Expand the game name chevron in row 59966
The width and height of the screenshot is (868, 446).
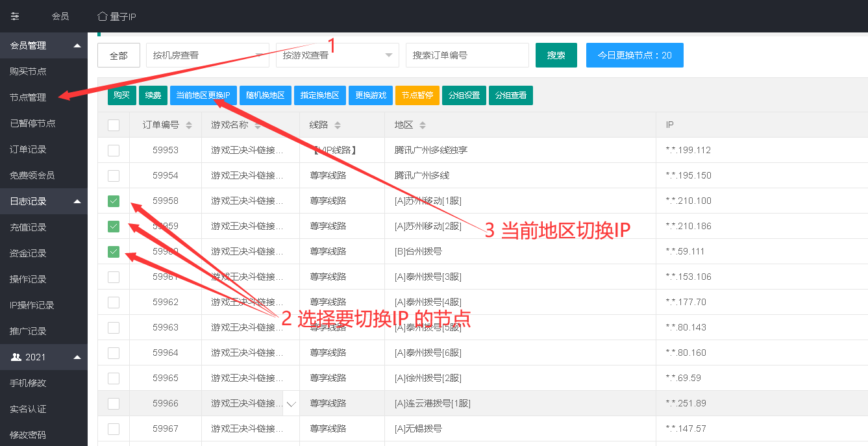click(x=291, y=404)
